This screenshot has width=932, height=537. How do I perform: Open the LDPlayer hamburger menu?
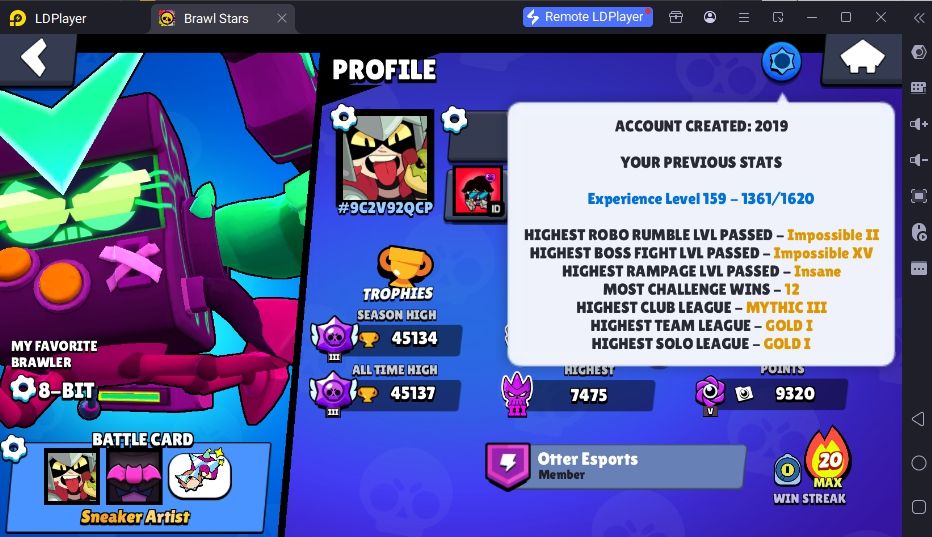744,17
